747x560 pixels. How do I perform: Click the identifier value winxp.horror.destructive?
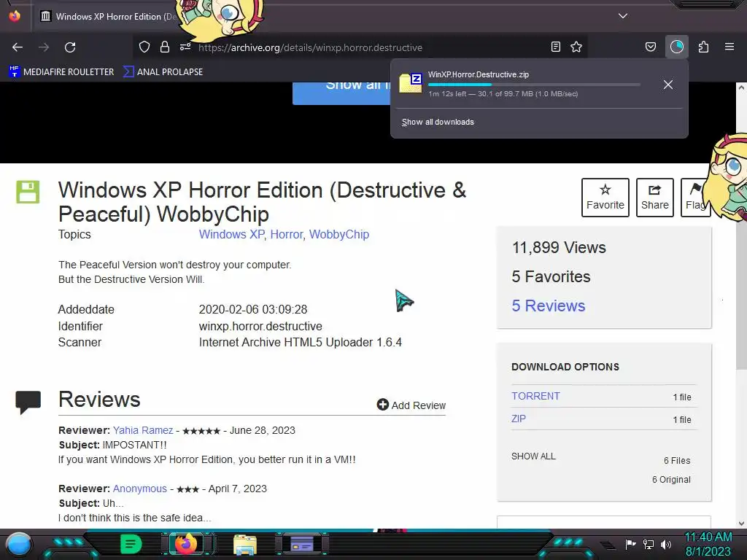260,326
